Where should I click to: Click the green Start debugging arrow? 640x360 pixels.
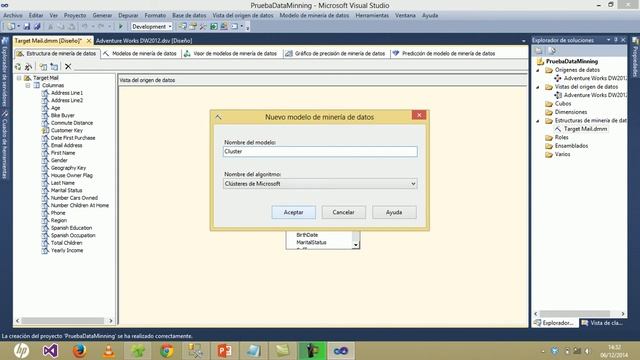coord(121,27)
